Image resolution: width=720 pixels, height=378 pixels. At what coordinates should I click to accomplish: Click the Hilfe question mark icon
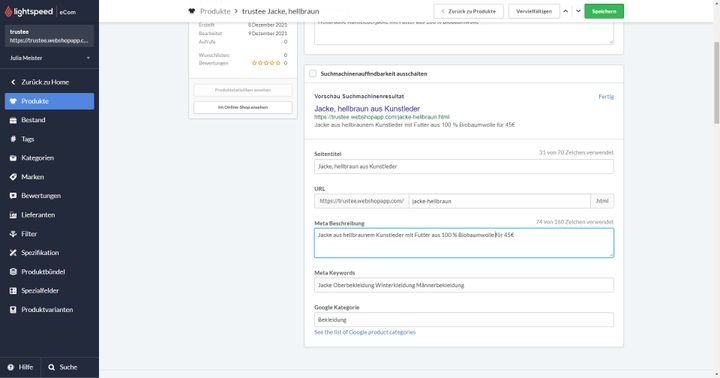point(11,367)
